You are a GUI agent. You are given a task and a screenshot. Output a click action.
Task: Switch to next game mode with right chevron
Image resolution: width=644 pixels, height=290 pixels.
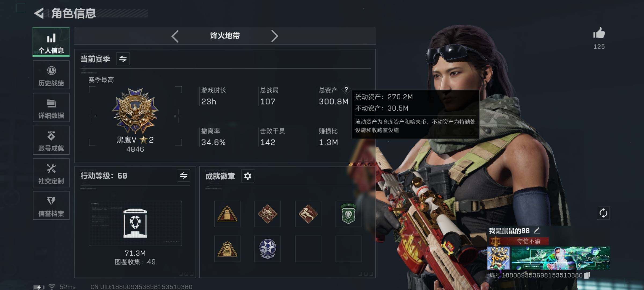(x=274, y=36)
